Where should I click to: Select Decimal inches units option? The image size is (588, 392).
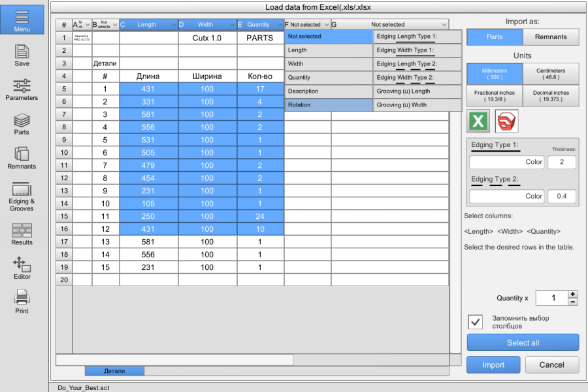551,96
